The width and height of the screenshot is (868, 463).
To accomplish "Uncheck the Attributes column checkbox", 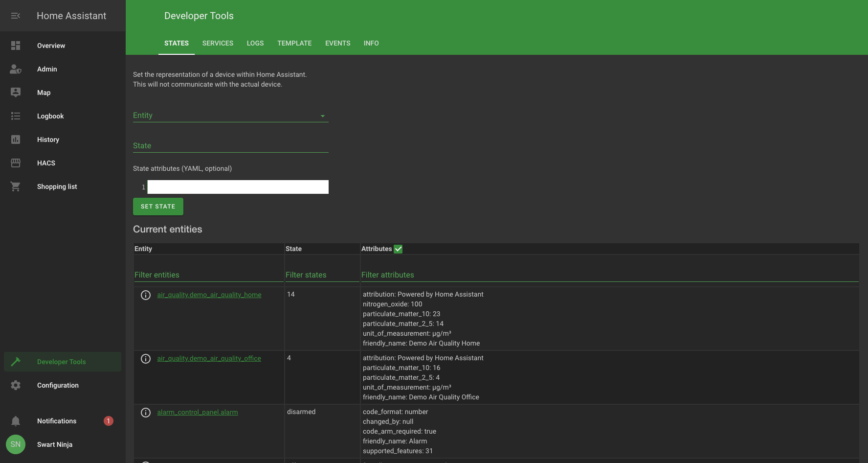I will tap(399, 249).
